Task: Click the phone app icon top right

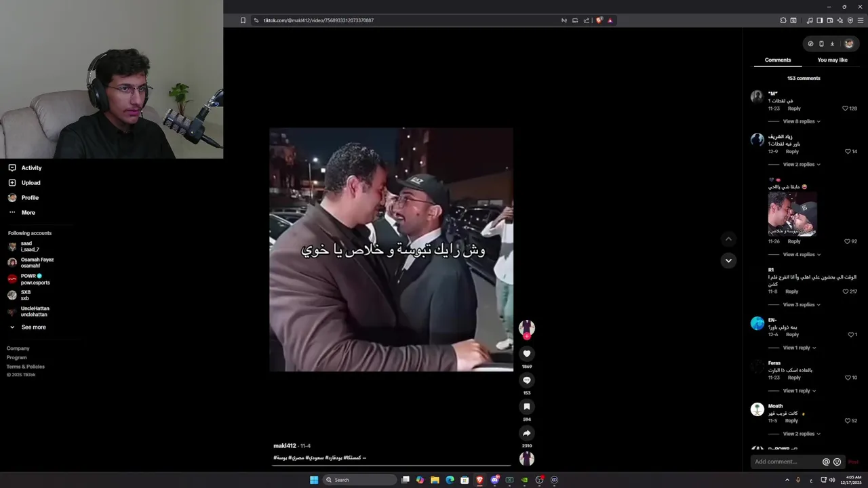Action: (821, 44)
